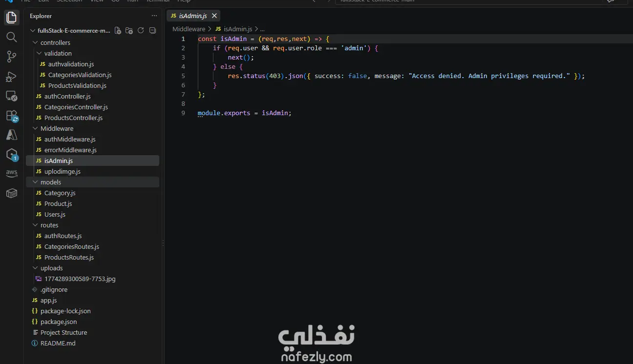633x364 pixels.
Task: Click the 403 status code in the code
Action: pos(274,76)
